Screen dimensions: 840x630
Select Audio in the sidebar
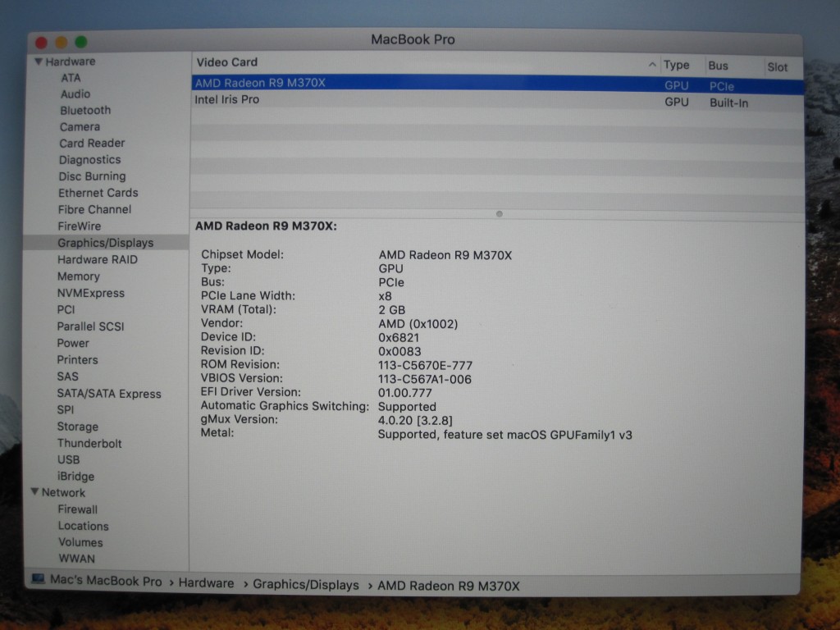point(75,94)
